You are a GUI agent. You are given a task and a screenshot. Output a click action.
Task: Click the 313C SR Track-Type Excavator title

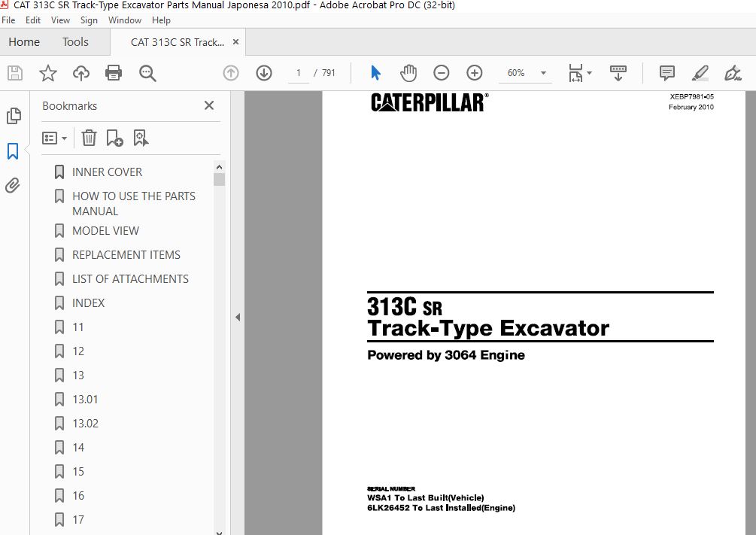click(488, 317)
